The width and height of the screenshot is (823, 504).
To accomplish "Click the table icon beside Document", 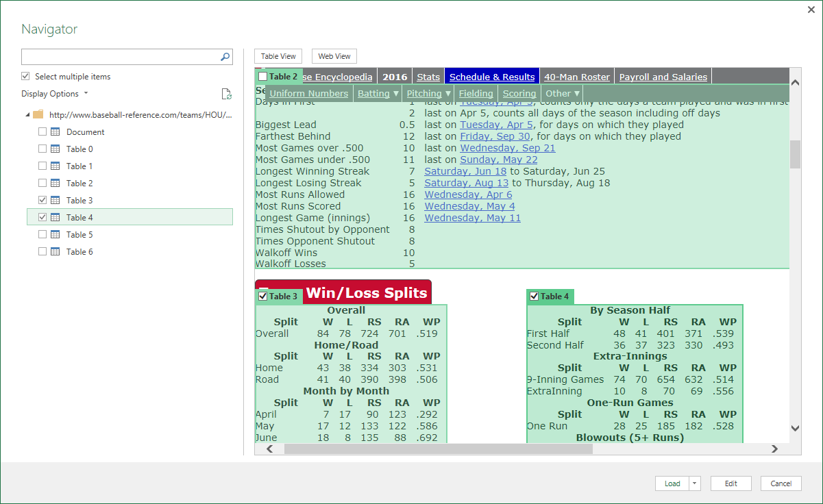I will tap(55, 131).
